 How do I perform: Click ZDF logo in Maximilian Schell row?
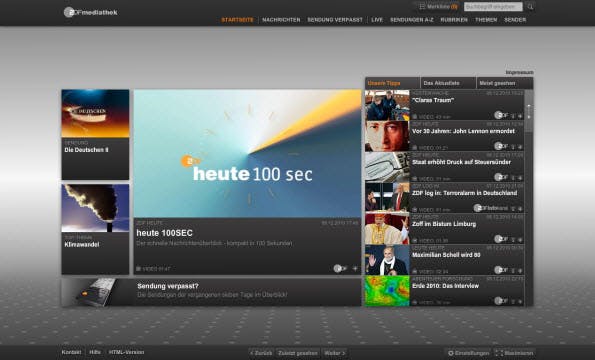501,270
